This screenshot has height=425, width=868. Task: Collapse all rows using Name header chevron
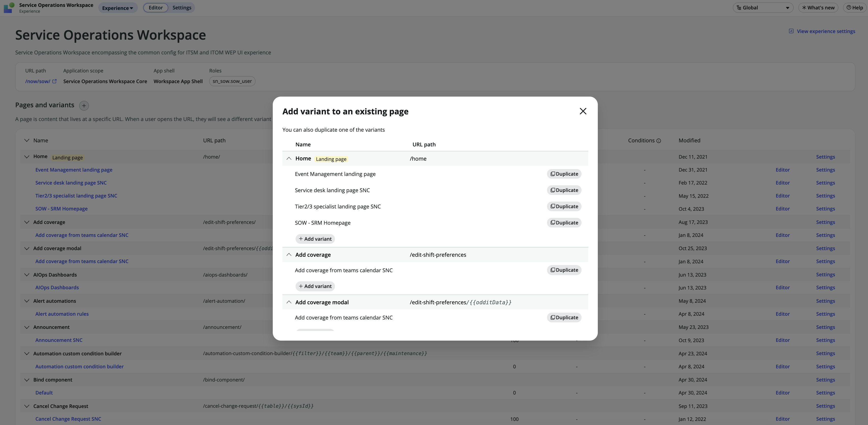27,140
